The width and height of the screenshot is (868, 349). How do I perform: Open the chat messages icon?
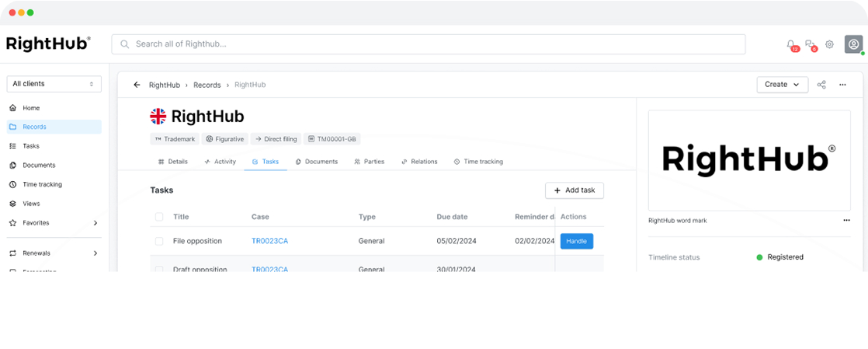(x=809, y=44)
